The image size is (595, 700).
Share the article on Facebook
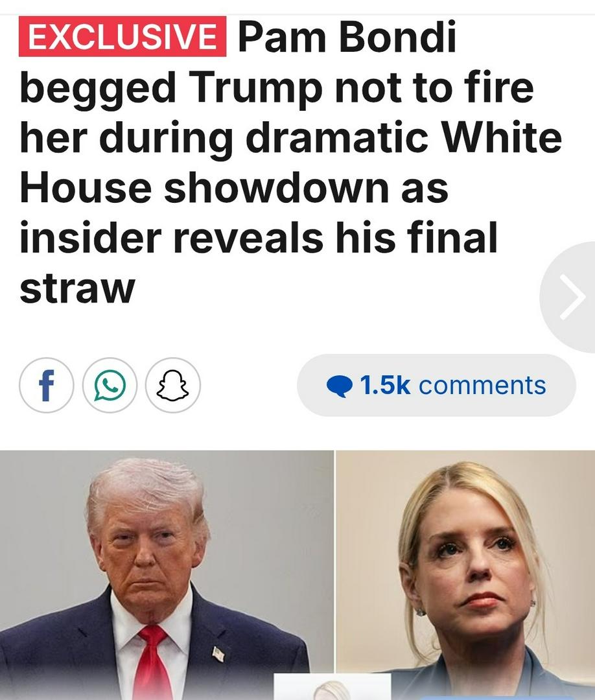[x=47, y=385]
